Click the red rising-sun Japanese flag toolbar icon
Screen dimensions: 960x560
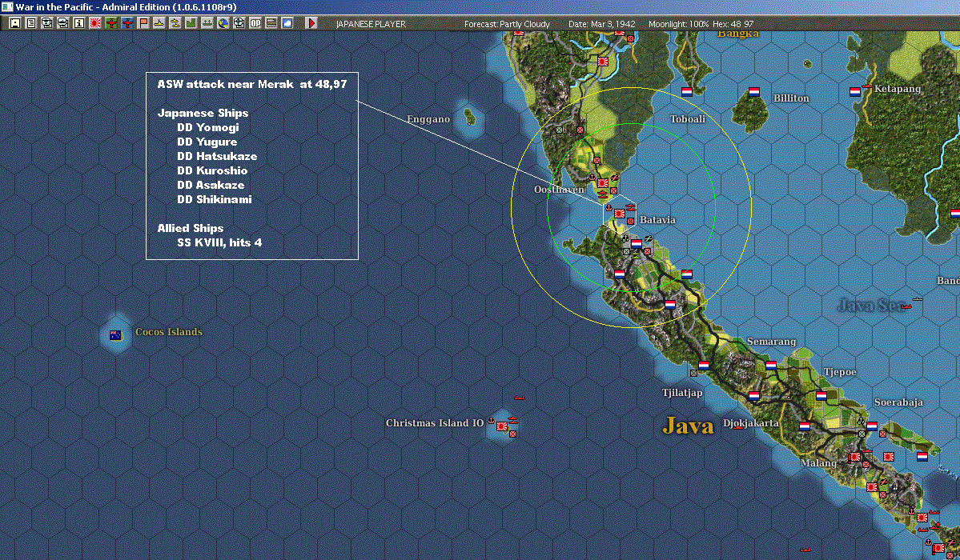[95, 23]
